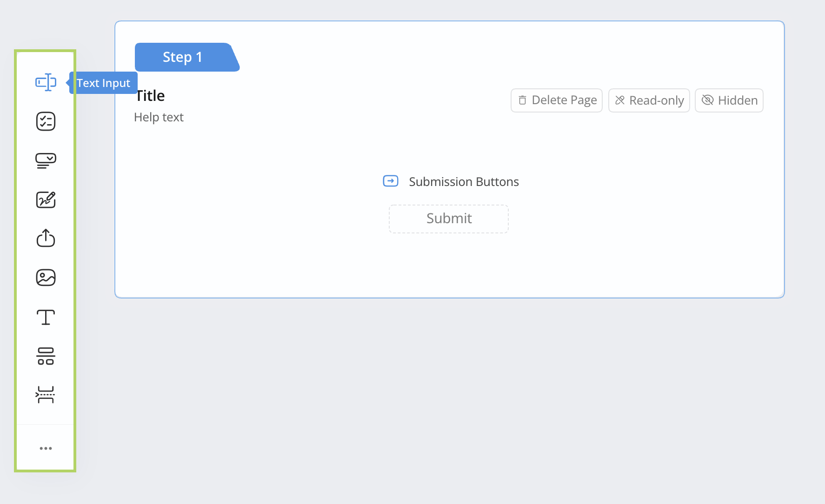Open more elements via three-dots icon
Image resolution: width=825 pixels, height=504 pixels.
(46, 448)
